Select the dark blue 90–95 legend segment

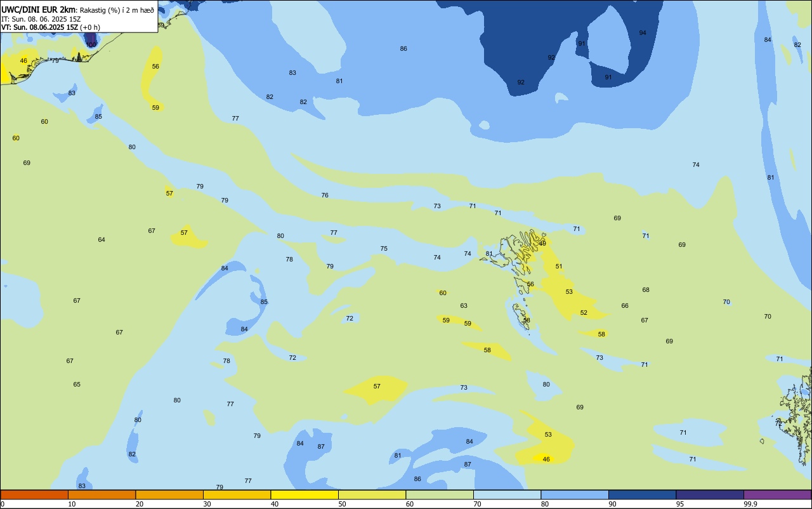coord(642,494)
